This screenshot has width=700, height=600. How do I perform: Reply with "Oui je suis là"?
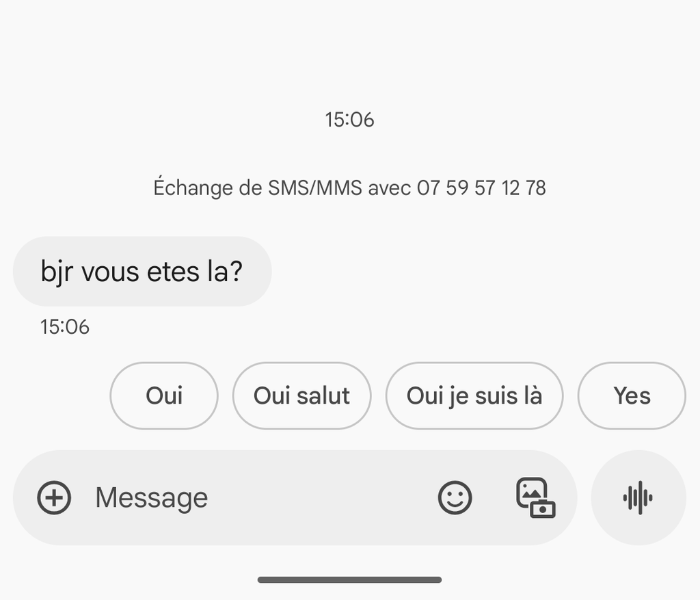tap(474, 395)
